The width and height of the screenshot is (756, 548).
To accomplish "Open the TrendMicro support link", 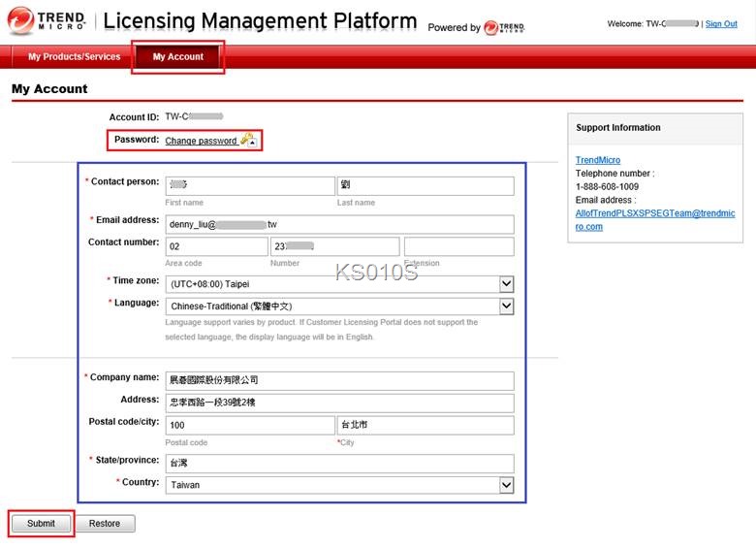I will (598, 160).
